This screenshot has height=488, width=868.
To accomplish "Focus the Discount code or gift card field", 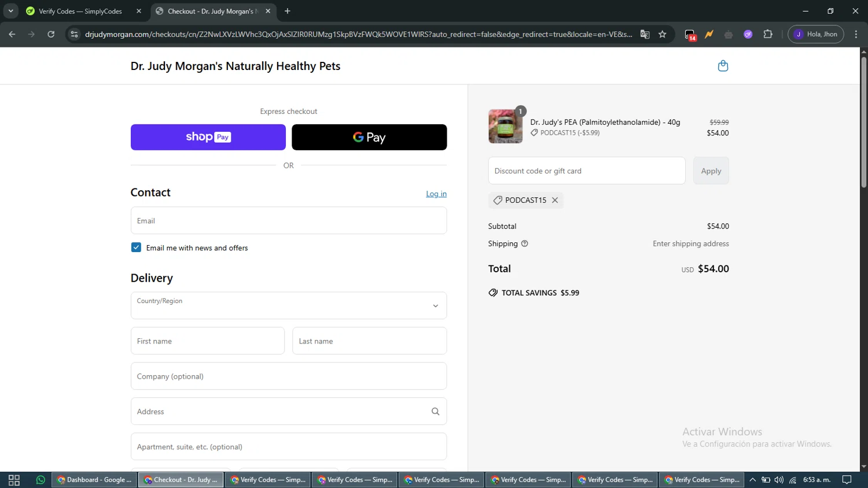I will pyautogui.click(x=587, y=171).
